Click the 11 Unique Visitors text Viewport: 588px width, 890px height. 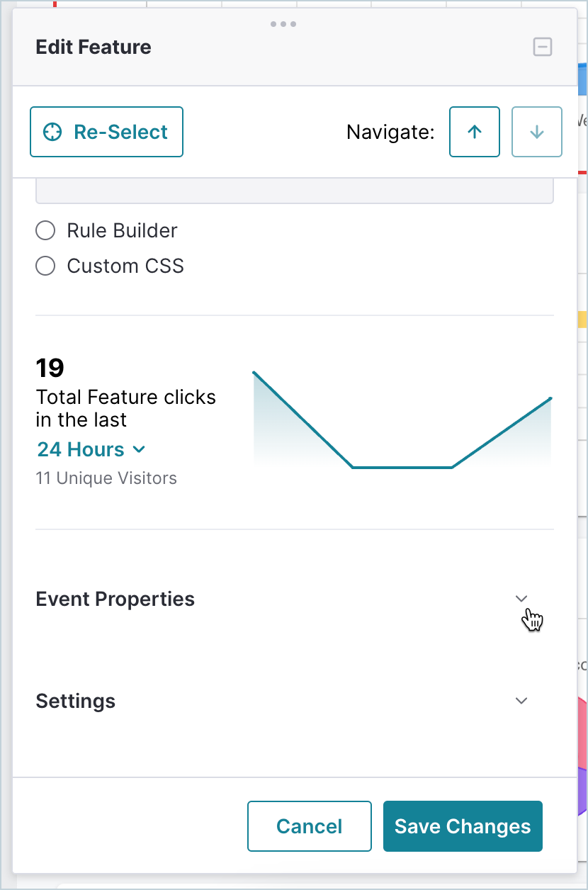(x=106, y=478)
